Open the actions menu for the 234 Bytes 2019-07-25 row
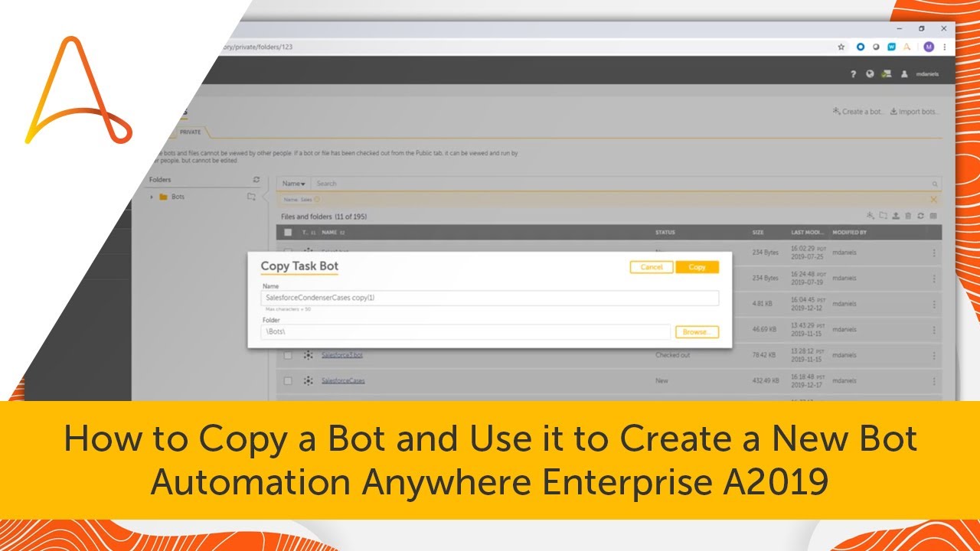Viewport: 980px width, 551px height. [933, 253]
